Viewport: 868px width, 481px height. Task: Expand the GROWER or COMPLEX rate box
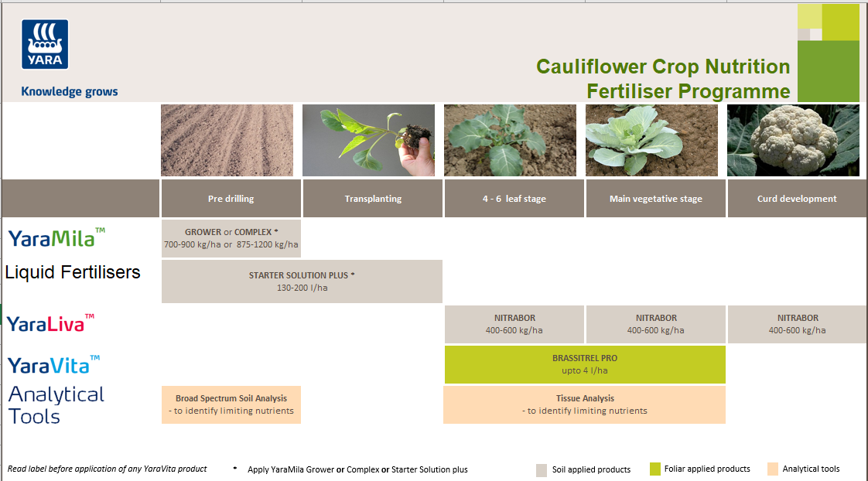[231, 238]
